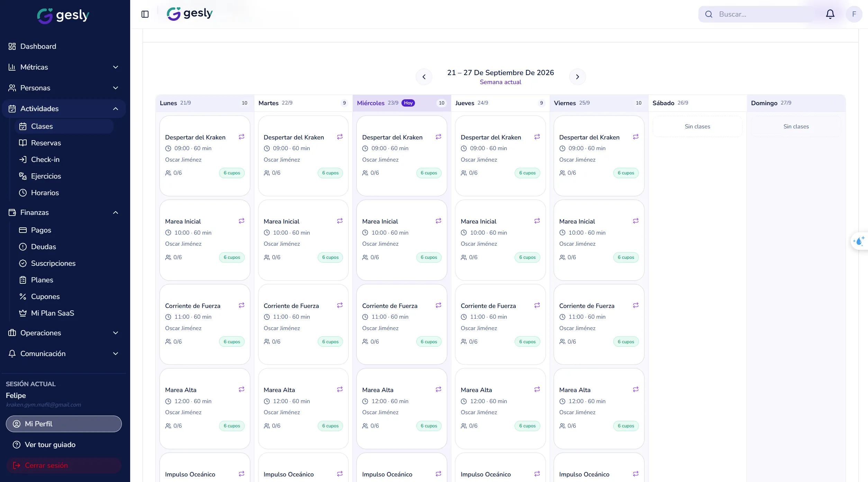Click the search magnifier icon
The image size is (868, 482).
pos(708,14)
